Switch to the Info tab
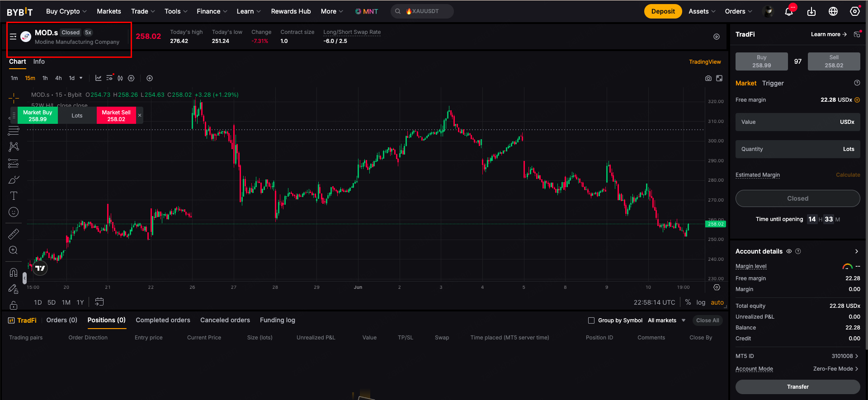The width and height of the screenshot is (868, 400). [39, 61]
